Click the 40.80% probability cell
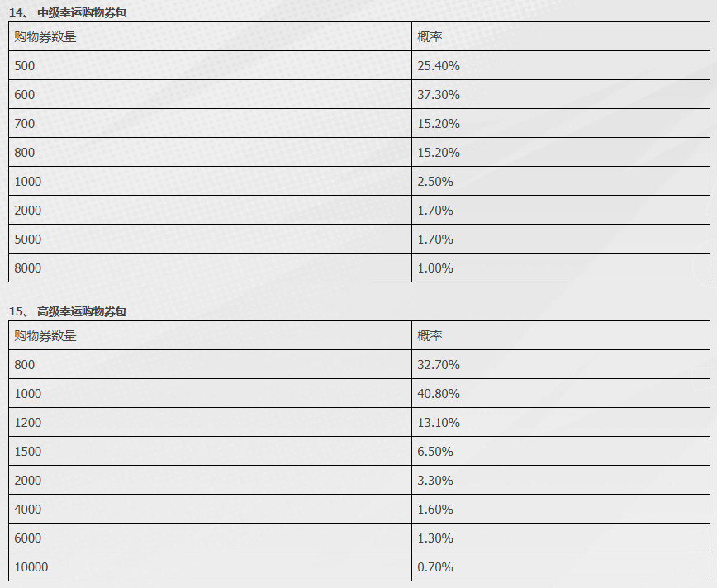717x588 pixels. 561,393
